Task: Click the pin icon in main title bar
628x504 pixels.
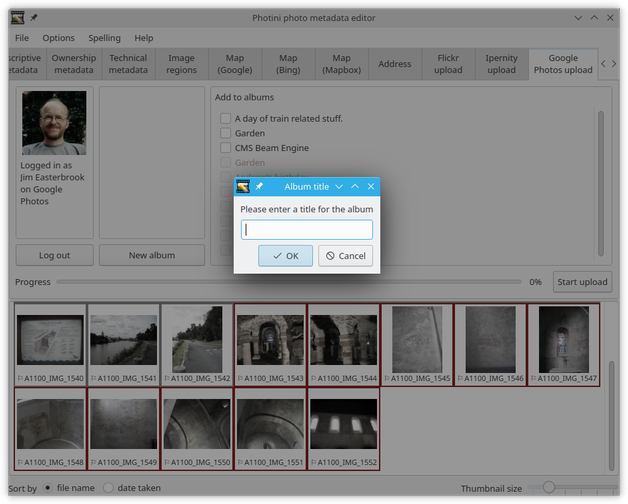Action: tap(34, 18)
